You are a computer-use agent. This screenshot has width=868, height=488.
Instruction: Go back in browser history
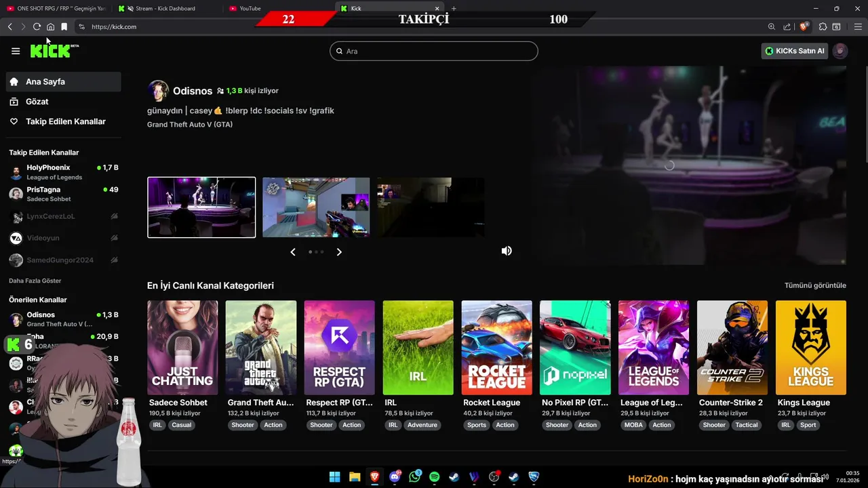(x=9, y=26)
